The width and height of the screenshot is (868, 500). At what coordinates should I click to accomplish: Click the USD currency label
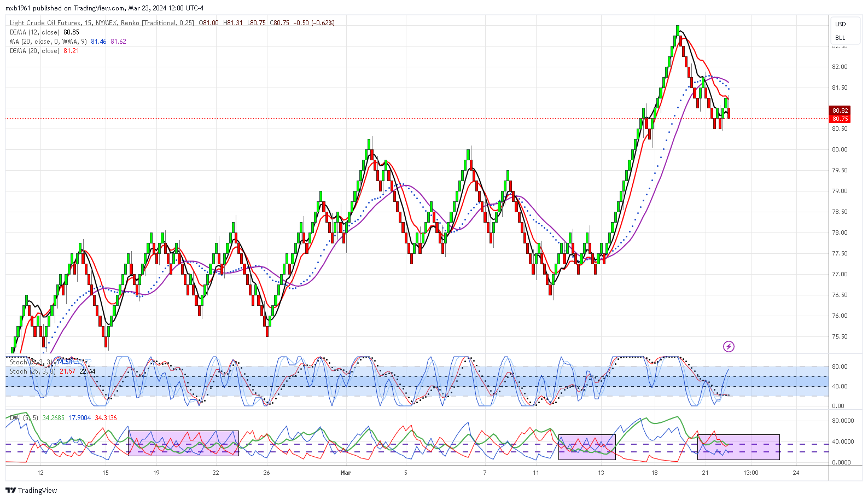coord(840,24)
